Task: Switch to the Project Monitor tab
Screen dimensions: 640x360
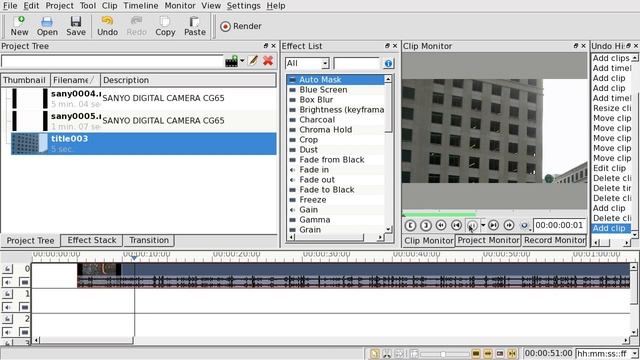Action: (x=488, y=240)
